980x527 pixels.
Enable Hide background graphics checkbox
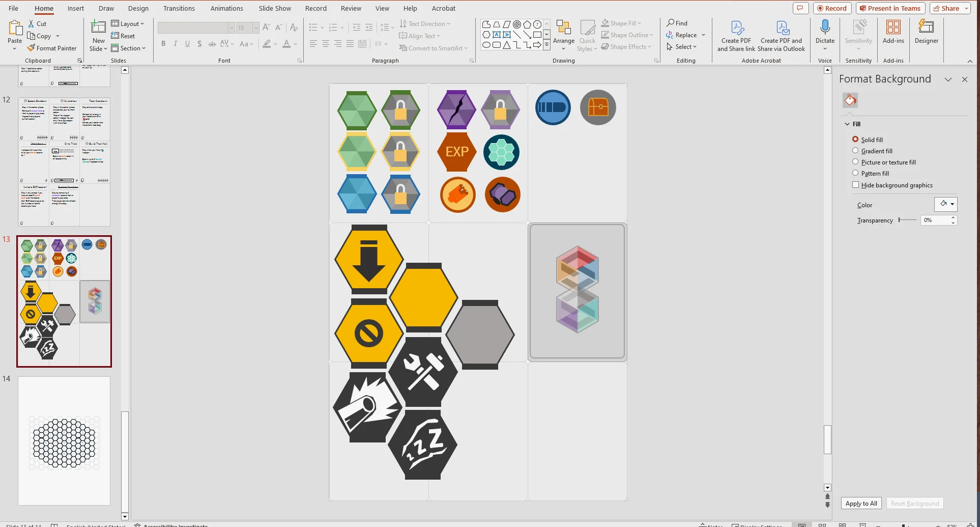point(855,185)
